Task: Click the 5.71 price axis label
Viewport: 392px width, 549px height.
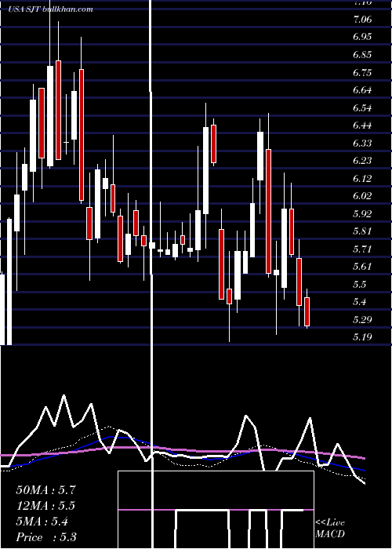Action: point(362,249)
